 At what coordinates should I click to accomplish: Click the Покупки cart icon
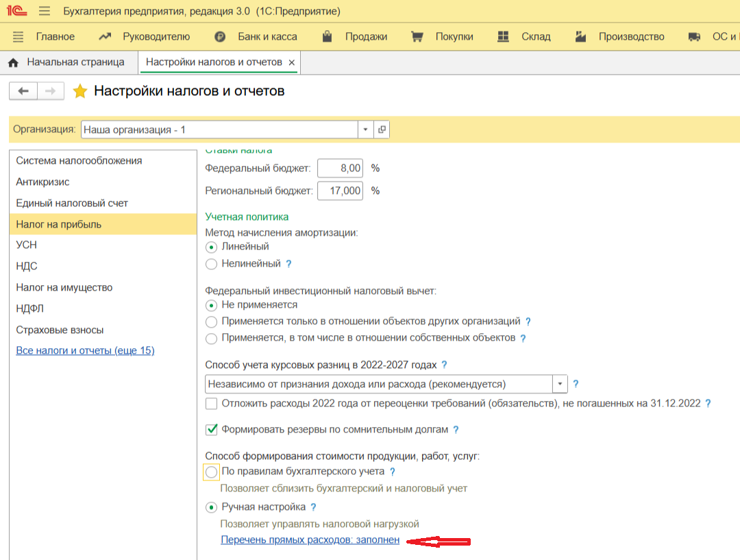point(417,37)
